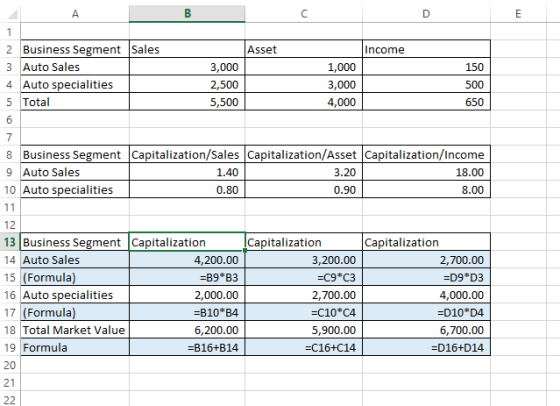Screen dimensions: 560x406
Task: Select cell containing 5,500
Action: [187, 102]
